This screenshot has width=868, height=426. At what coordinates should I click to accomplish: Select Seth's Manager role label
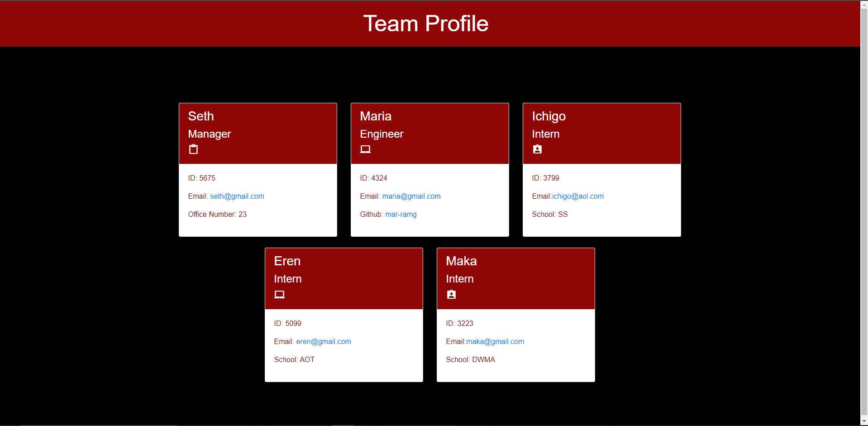click(x=209, y=134)
